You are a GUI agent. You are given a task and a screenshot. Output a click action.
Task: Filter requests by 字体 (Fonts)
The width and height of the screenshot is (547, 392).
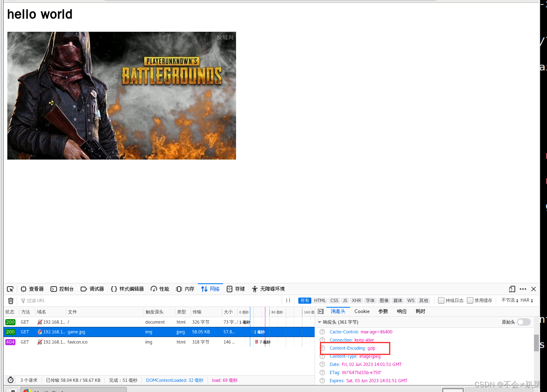tap(370, 300)
